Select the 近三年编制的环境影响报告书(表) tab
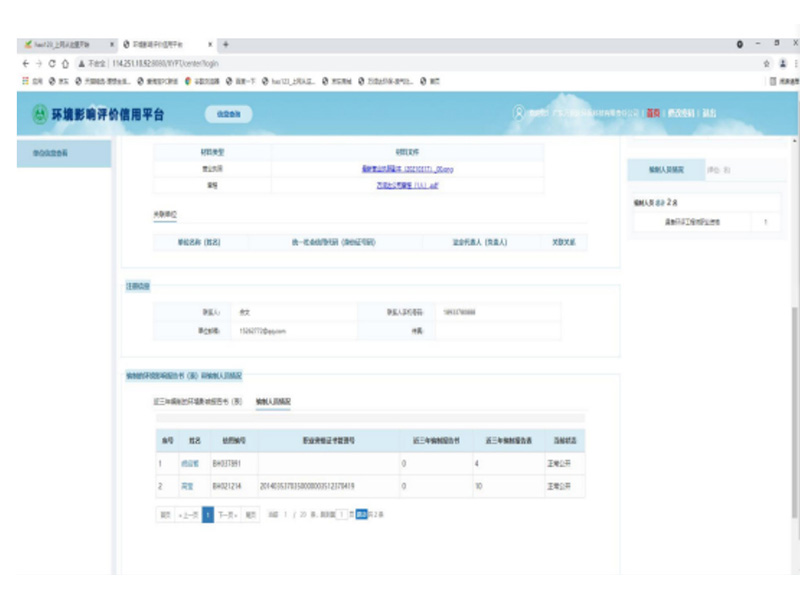800x600 pixels. [x=198, y=401]
